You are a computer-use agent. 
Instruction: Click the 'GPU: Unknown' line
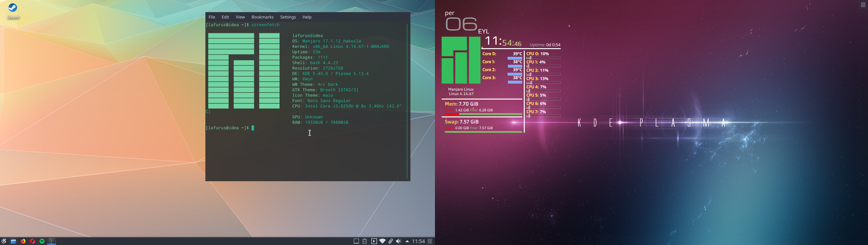pyautogui.click(x=307, y=117)
